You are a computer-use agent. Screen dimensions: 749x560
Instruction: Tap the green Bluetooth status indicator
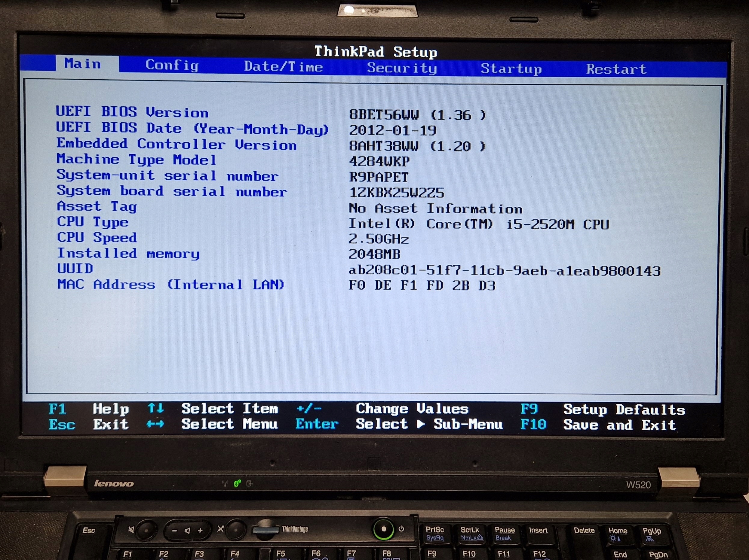pyautogui.click(x=237, y=483)
